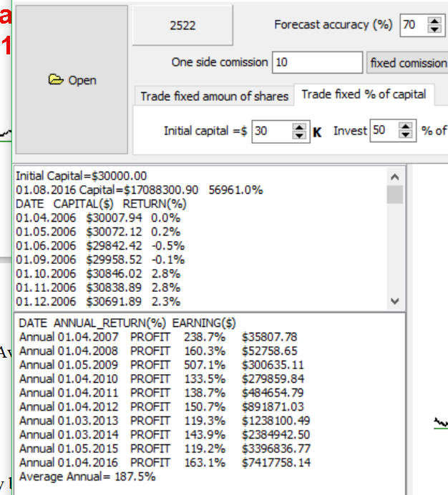Increase Initial capital with up arrow

click(x=300, y=127)
